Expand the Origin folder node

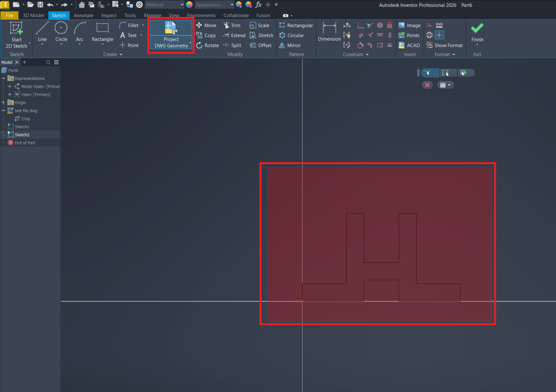(x=3, y=103)
